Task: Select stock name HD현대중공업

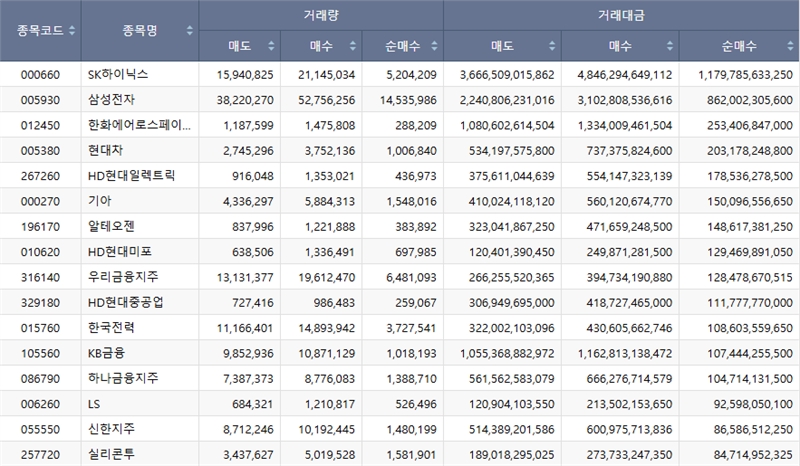Action: [x=126, y=302]
